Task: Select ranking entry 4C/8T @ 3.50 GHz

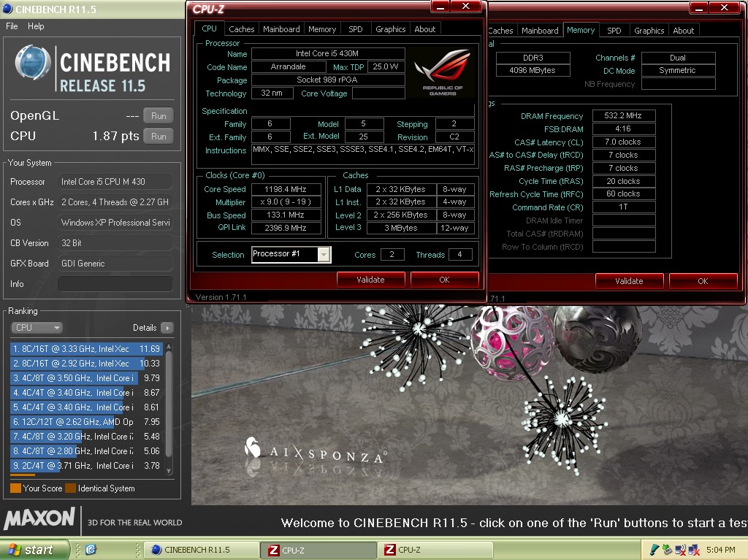Action: coord(86,378)
